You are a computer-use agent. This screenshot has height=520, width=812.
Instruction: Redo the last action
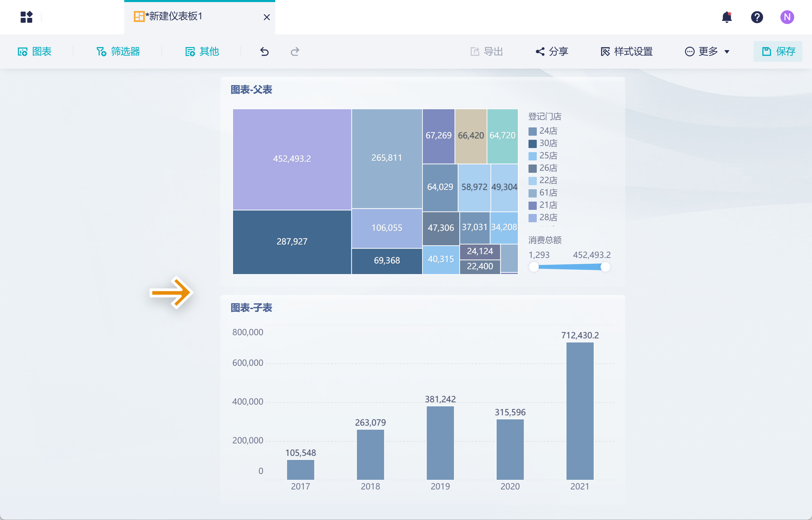click(x=295, y=52)
